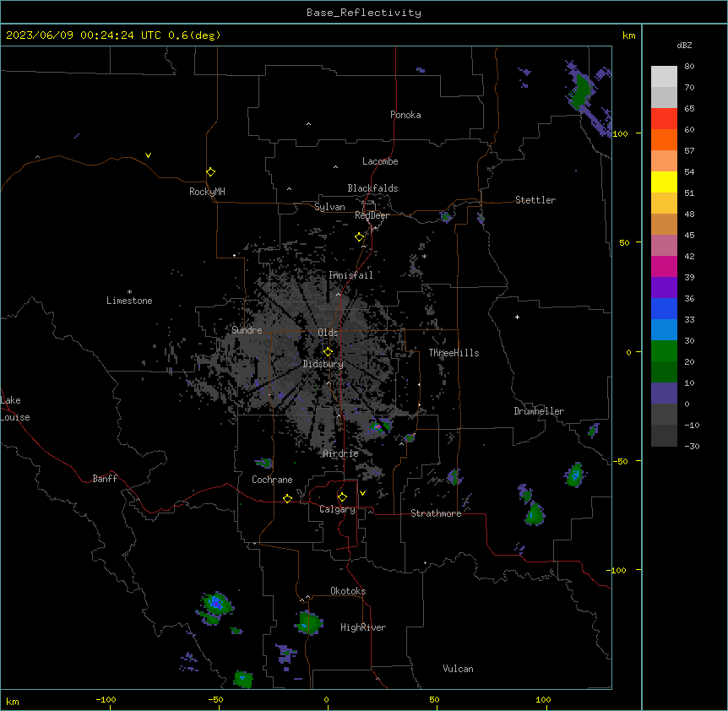Viewport: 728px width, 711px height.
Task: Click the HighRiver label
Action: point(363,627)
